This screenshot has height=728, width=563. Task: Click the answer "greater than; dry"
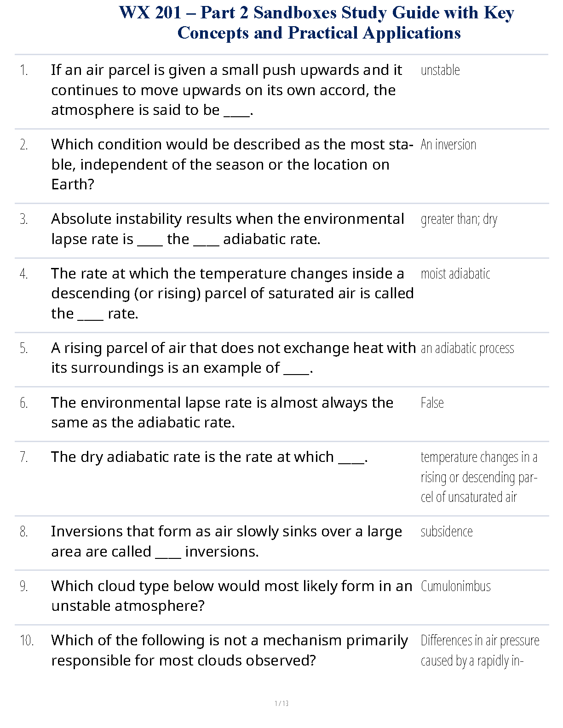coord(459,219)
